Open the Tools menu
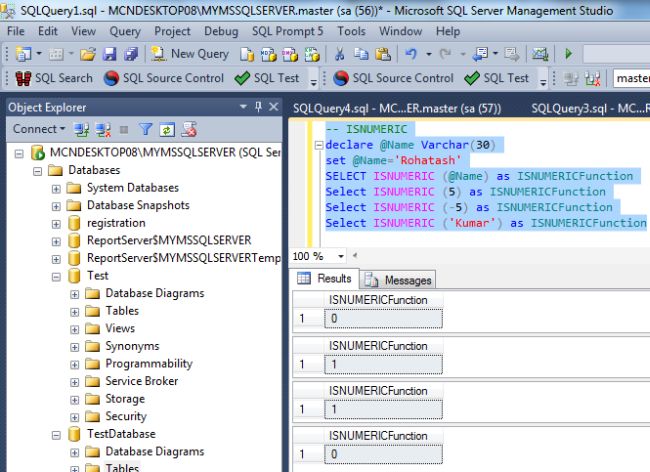The width and height of the screenshot is (650, 472). tap(351, 31)
